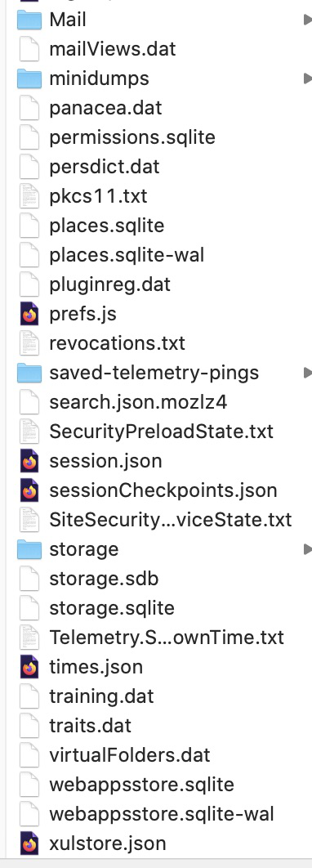Select revocations.txt in the list
This screenshot has height=868, width=312.
(118, 343)
